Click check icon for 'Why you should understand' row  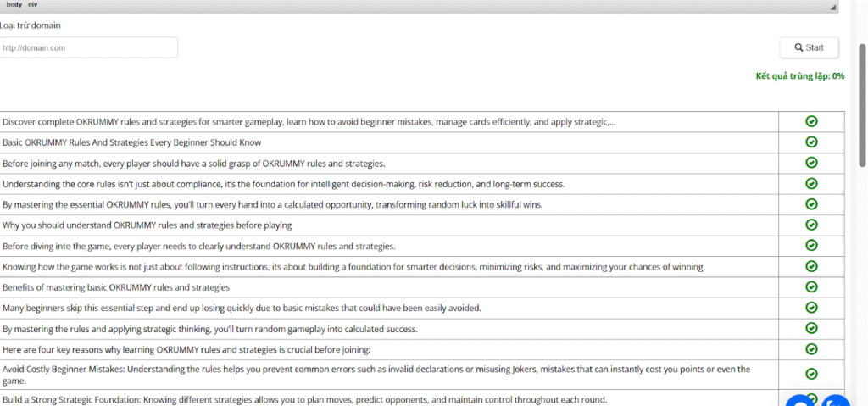coord(811,225)
